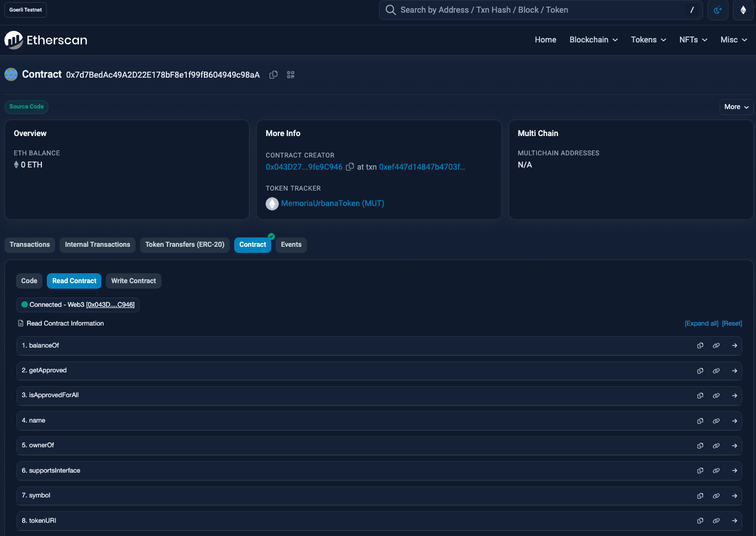756x536 pixels.
Task: Expand the Misc menu
Action: pyautogui.click(x=733, y=40)
